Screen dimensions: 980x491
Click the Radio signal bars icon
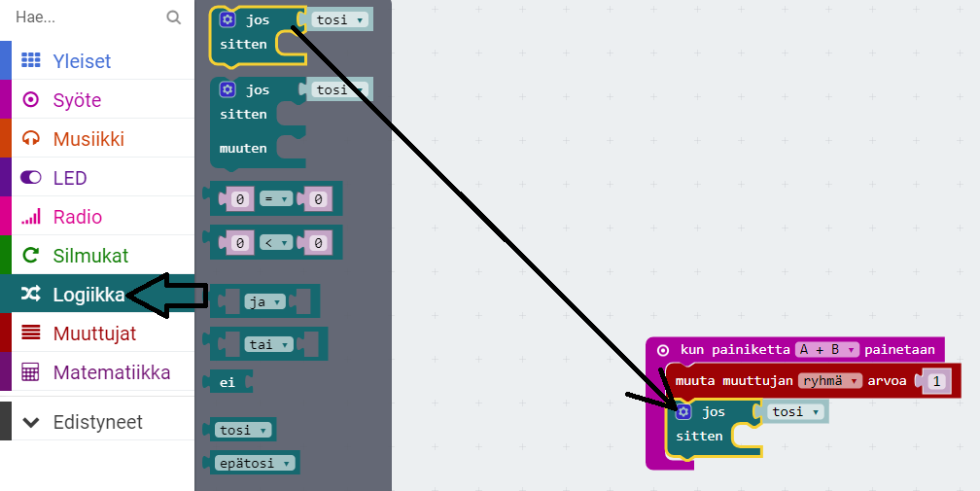point(31,217)
